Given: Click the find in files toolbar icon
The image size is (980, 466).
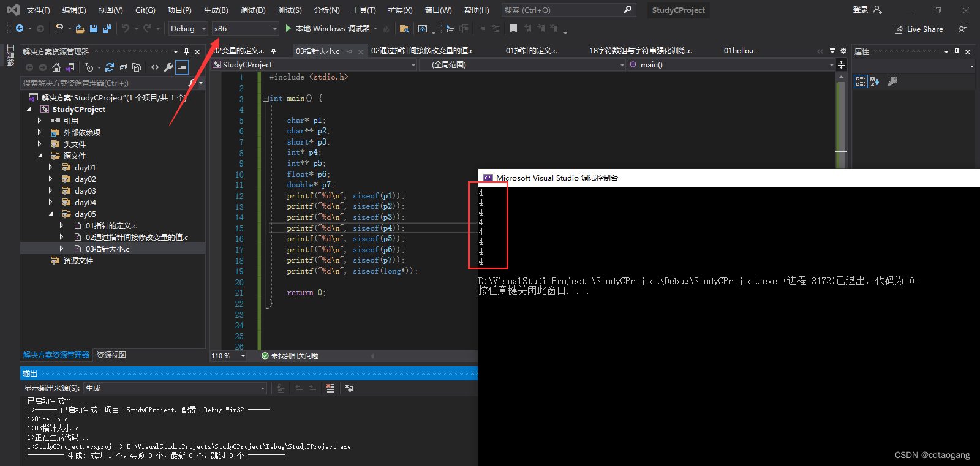Looking at the screenshot, I should pos(404,29).
